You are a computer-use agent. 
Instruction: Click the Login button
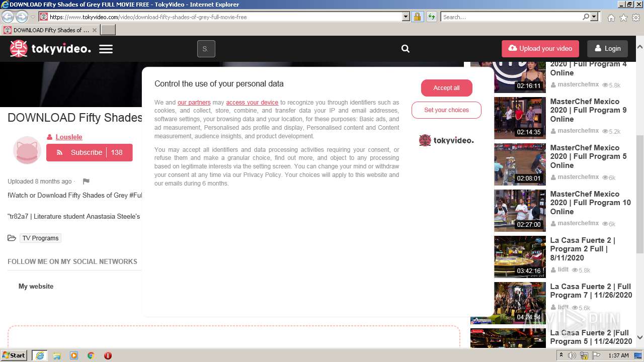[607, 49]
